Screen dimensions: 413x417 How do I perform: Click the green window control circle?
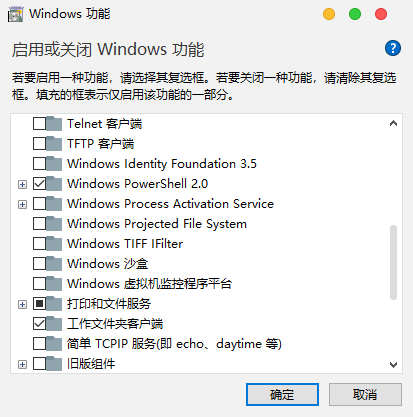pos(355,14)
